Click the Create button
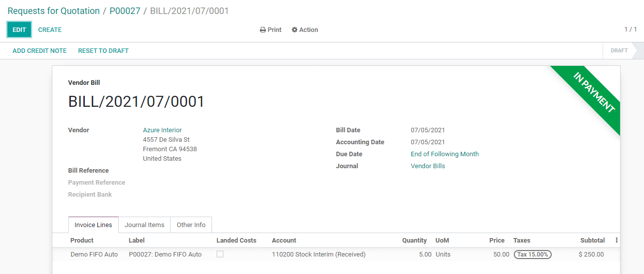The width and height of the screenshot is (644, 274). click(50, 30)
